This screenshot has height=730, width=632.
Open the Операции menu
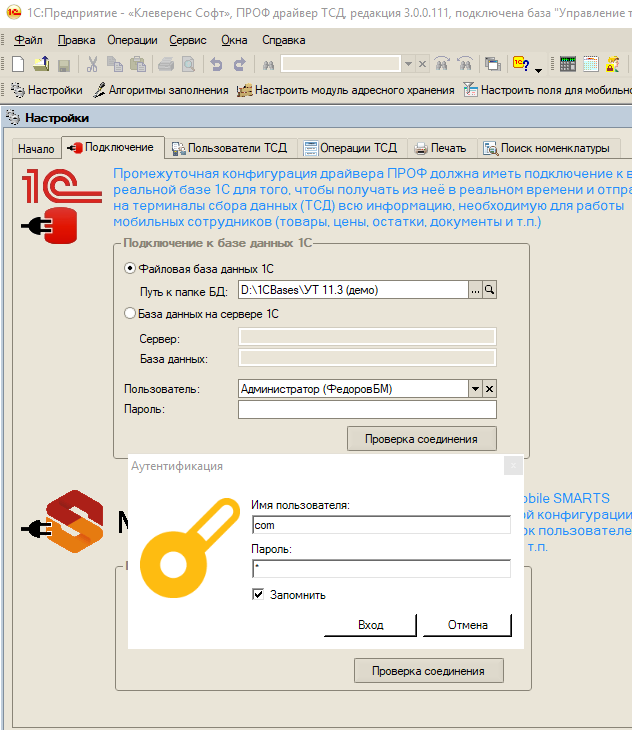coord(132,40)
